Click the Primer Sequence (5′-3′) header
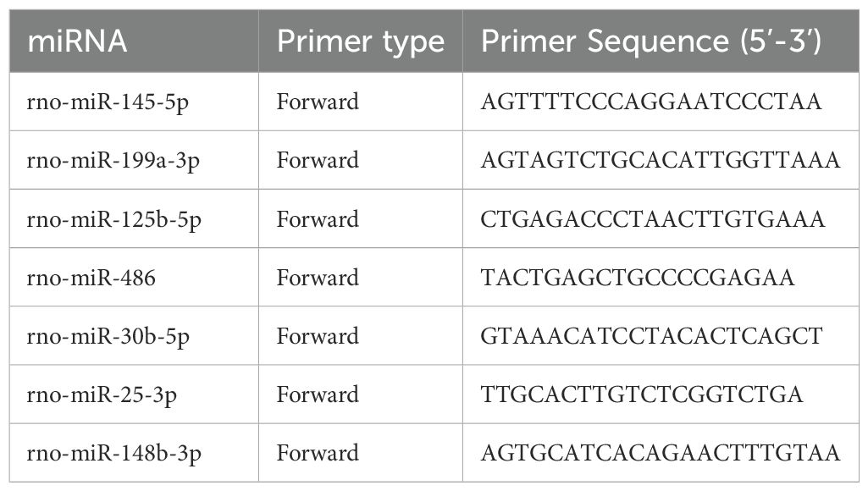 650,41
